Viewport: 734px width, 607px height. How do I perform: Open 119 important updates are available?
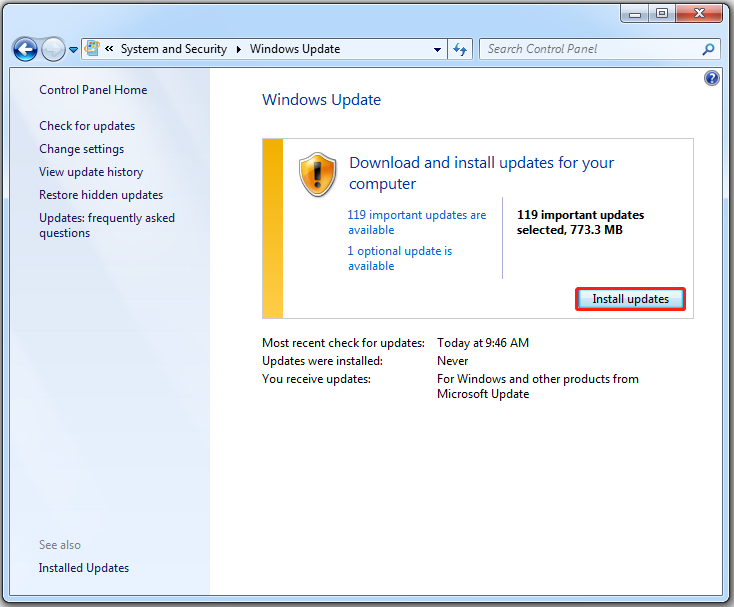point(417,222)
